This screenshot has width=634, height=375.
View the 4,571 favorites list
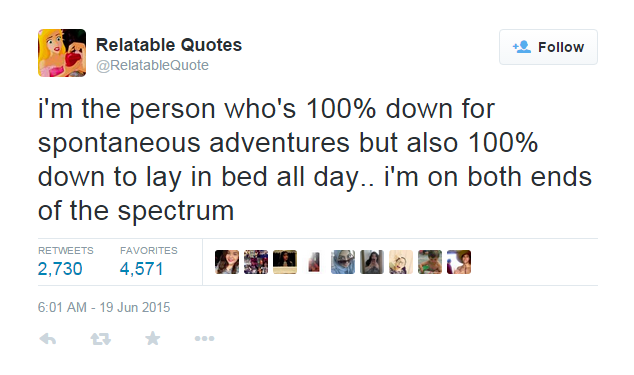[x=142, y=269]
